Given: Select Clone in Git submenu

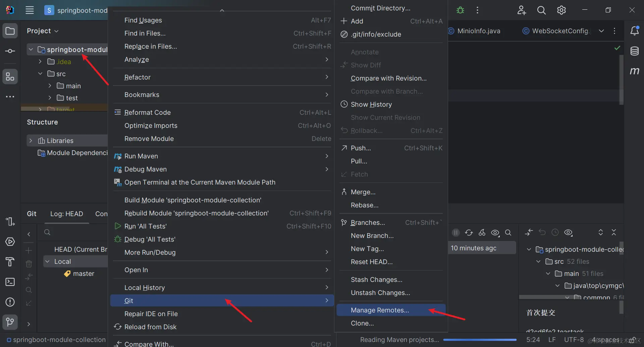Looking at the screenshot, I should click(x=391, y=323).
